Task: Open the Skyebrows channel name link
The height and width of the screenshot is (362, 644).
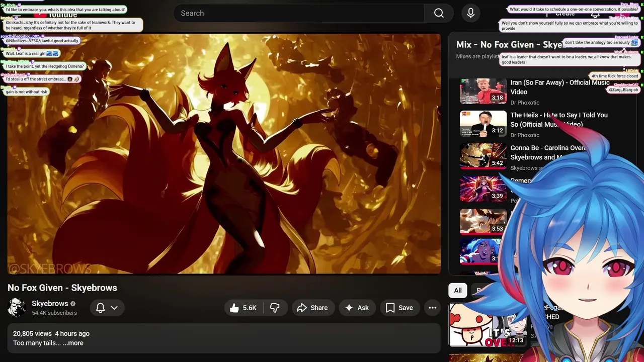Action: click(50, 304)
